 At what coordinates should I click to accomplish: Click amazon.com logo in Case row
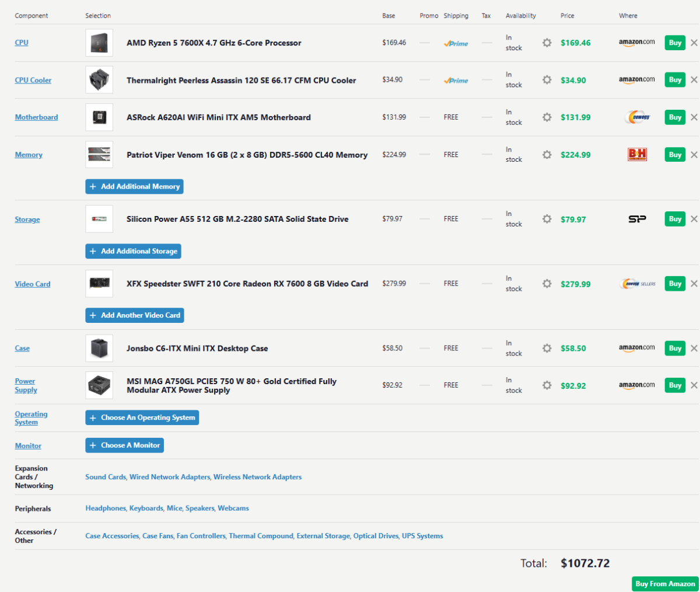click(x=637, y=349)
